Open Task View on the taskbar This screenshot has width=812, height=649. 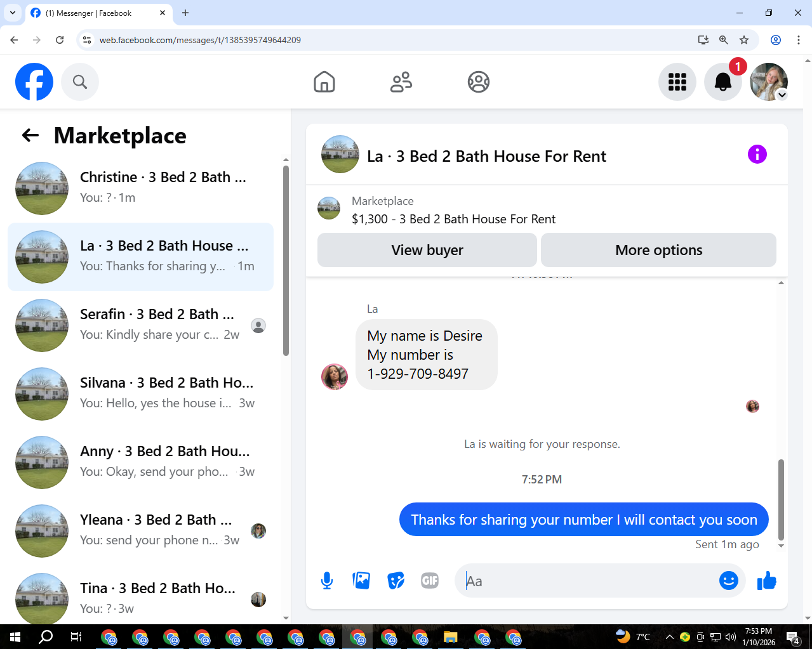pyautogui.click(x=76, y=637)
